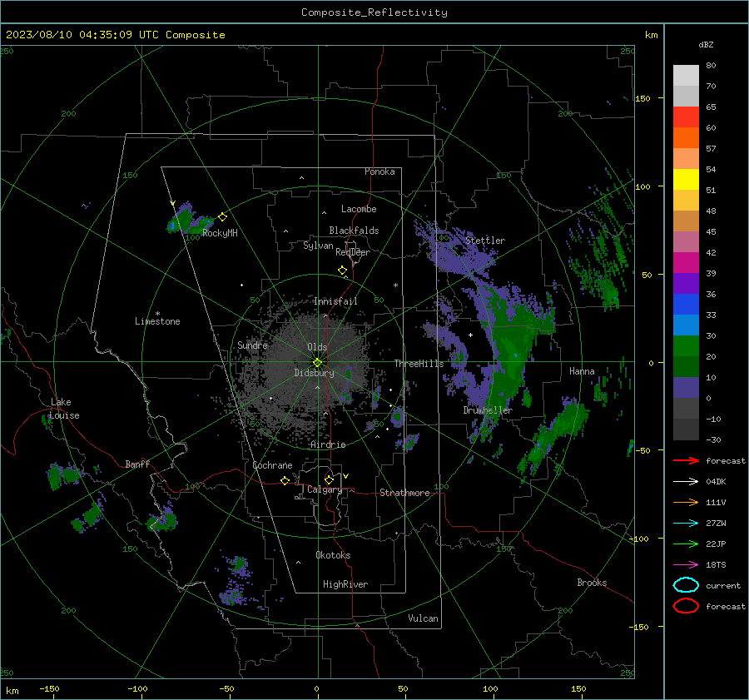Viewport: 749px width, 700px height.
Task: Click the Strathmore label
Action: [x=404, y=493]
